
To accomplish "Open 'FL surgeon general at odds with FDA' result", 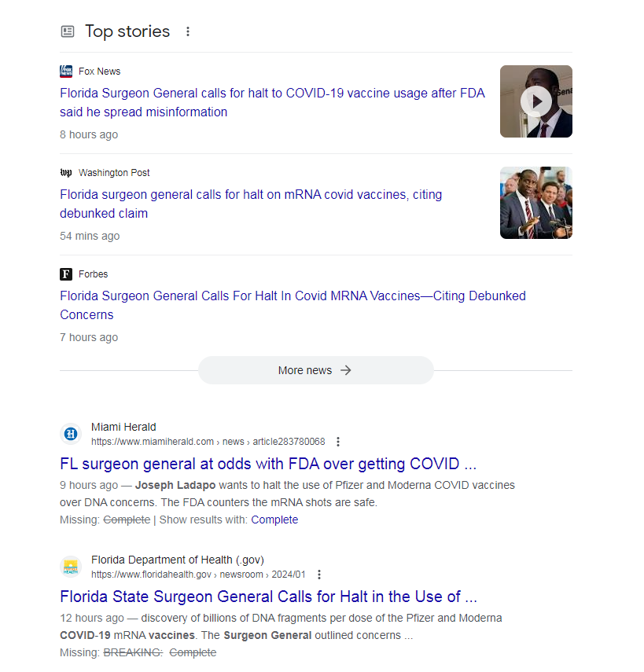I will coord(268,465).
